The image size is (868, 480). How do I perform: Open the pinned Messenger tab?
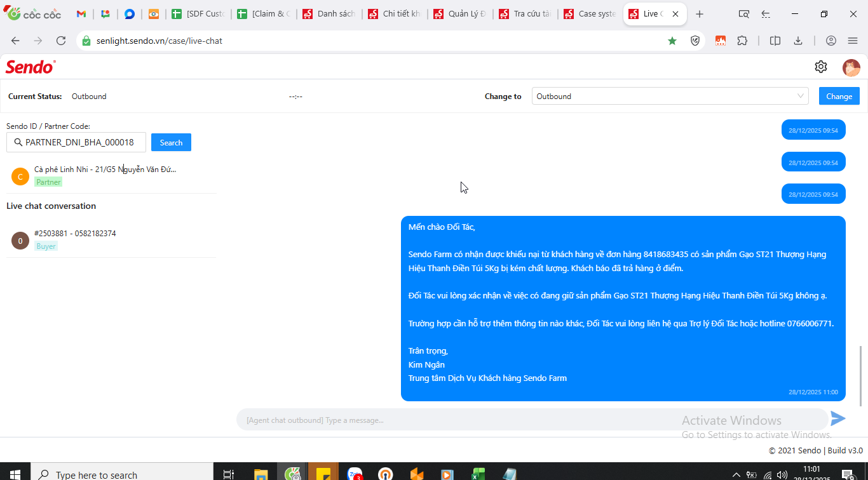pos(130,14)
